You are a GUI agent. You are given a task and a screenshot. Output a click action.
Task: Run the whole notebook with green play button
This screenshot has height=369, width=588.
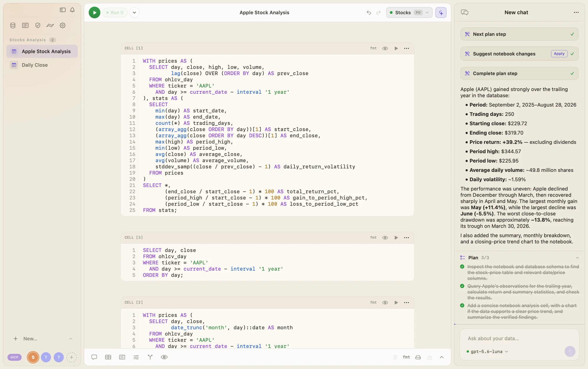coord(94,13)
